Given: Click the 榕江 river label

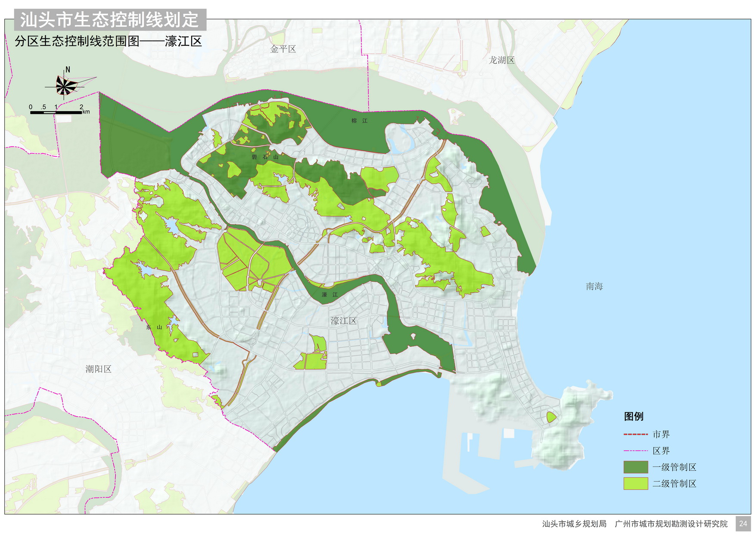Looking at the screenshot, I should tap(359, 121).
